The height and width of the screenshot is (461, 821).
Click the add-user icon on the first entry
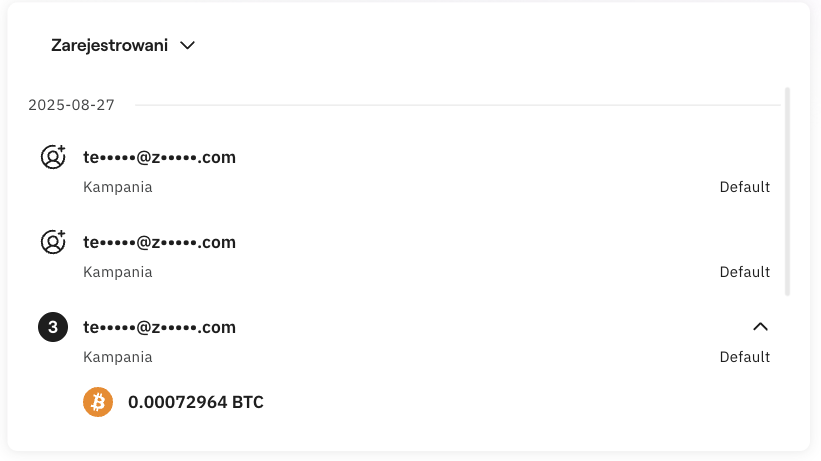(x=53, y=157)
